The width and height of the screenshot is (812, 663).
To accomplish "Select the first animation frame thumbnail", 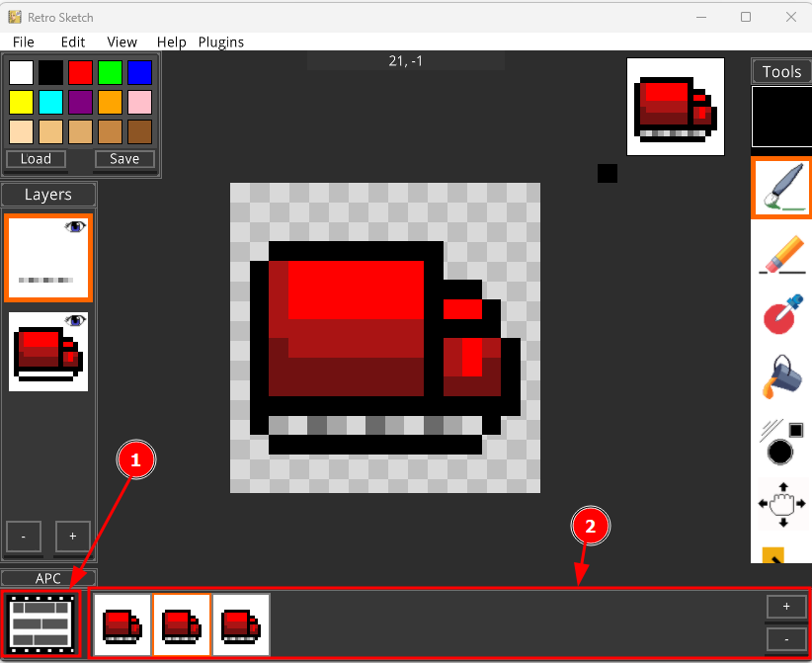I will pos(122,624).
